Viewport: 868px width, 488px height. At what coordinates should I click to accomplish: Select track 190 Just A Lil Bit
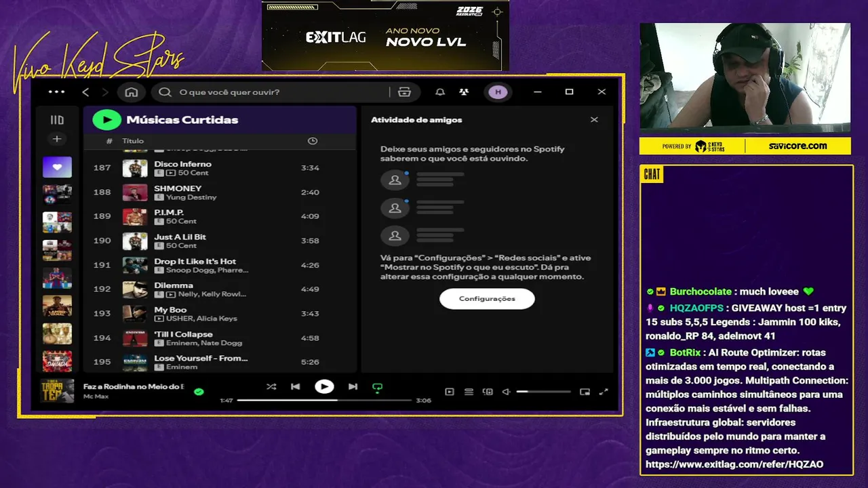(x=220, y=241)
